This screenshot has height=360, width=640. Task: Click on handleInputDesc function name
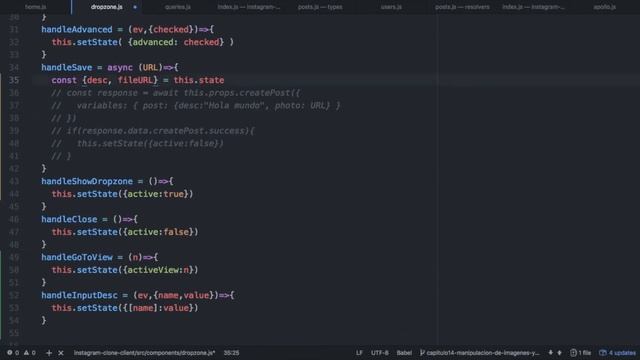tap(79, 295)
